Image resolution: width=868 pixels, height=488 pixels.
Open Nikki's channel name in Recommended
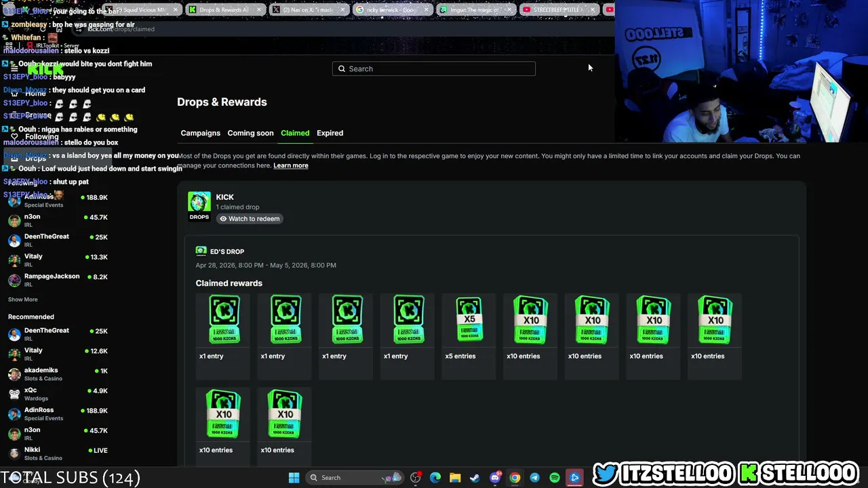(32, 450)
